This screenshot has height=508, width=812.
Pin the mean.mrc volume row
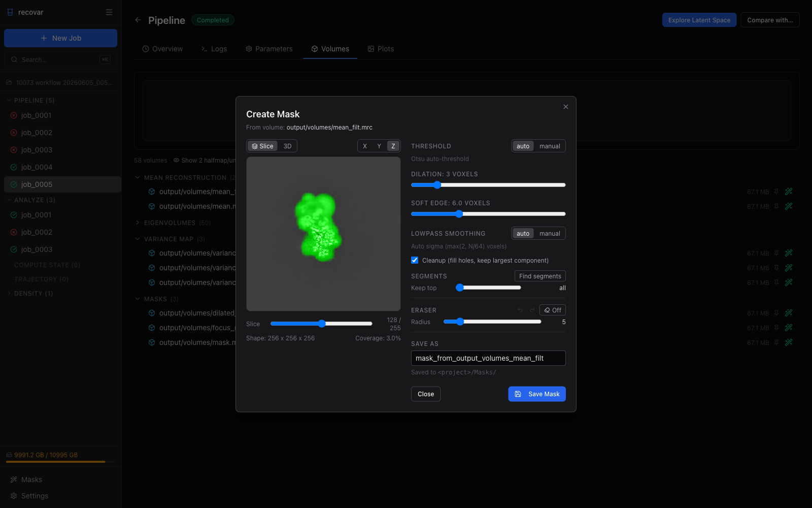pyautogui.click(x=776, y=206)
